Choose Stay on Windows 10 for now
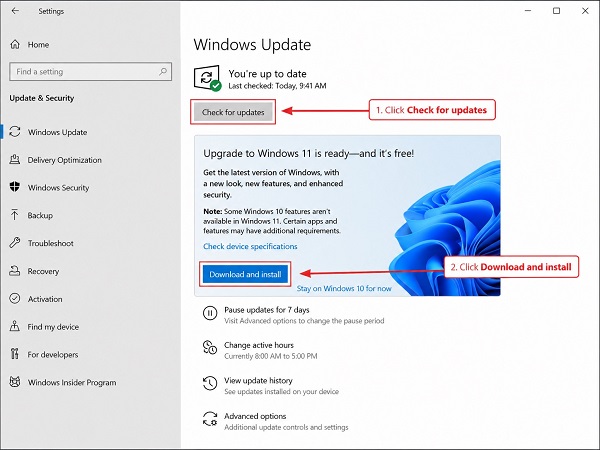 click(x=344, y=288)
